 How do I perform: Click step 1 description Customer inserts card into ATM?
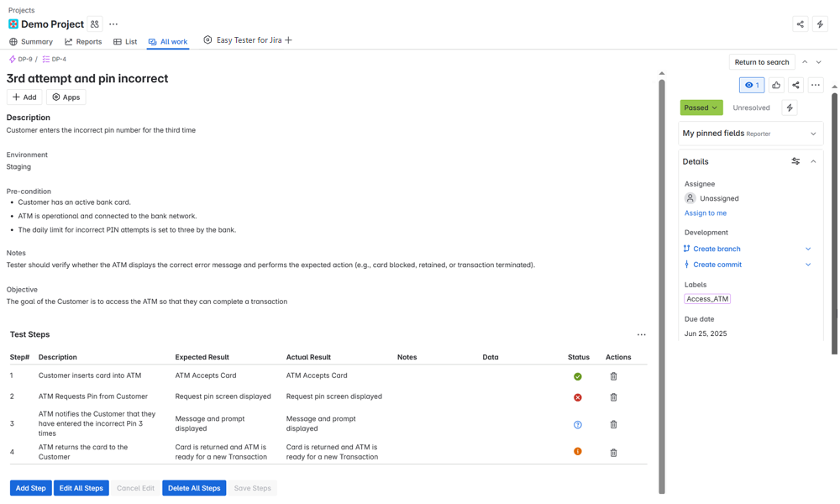click(90, 376)
